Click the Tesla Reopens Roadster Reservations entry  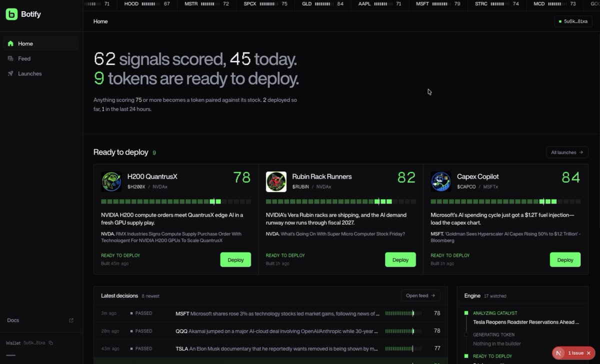point(526,322)
